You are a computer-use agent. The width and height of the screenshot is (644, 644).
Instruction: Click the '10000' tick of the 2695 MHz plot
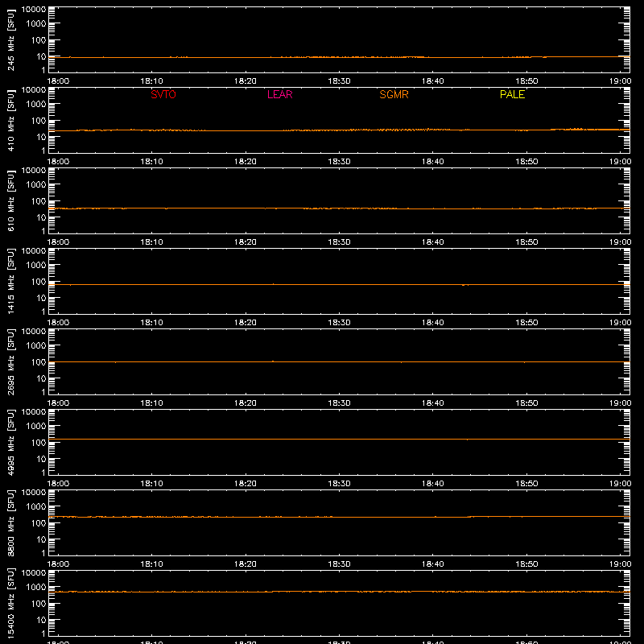click(x=34, y=332)
